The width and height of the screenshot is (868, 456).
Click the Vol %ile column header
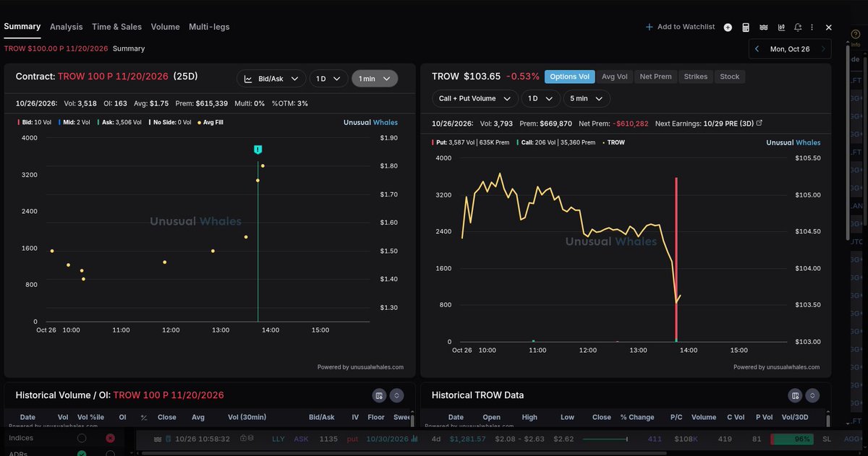[91, 417]
